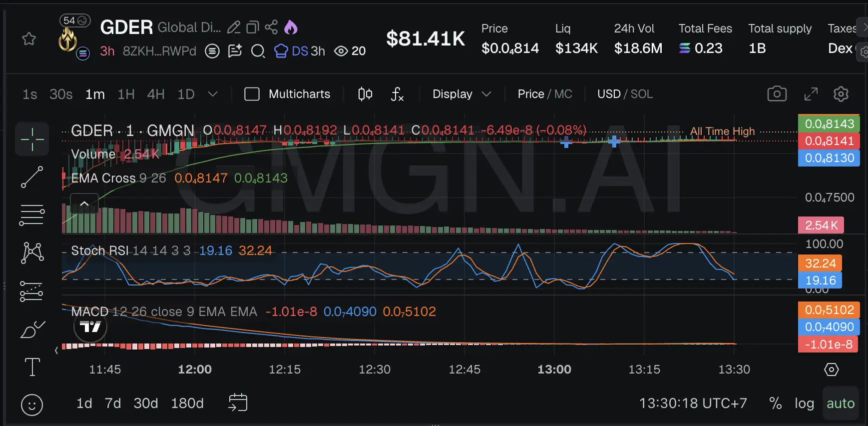Viewport: 868px width, 426px height.
Task: Select USD as chart currency
Action: coord(609,94)
